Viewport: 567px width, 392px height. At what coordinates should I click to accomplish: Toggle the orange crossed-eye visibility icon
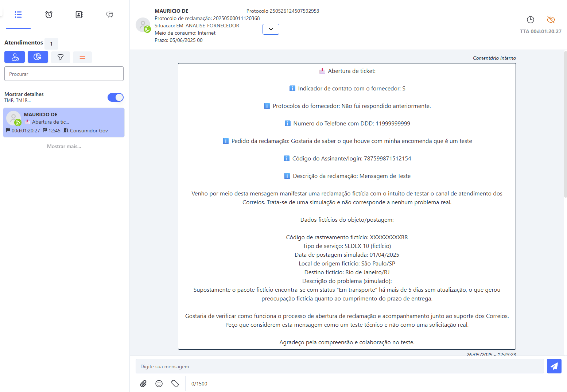[x=551, y=20]
